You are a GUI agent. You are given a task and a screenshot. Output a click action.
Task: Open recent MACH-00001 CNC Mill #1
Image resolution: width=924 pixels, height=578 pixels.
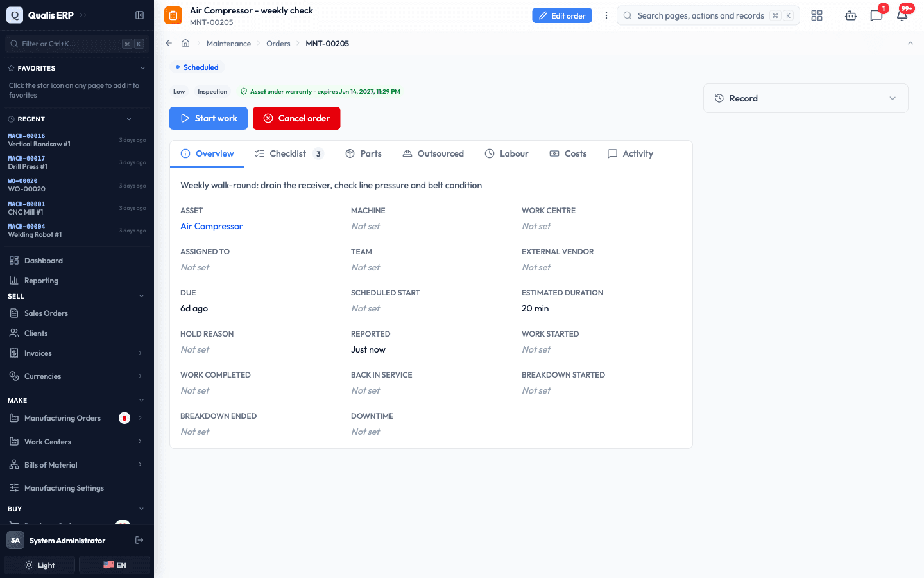click(77, 208)
